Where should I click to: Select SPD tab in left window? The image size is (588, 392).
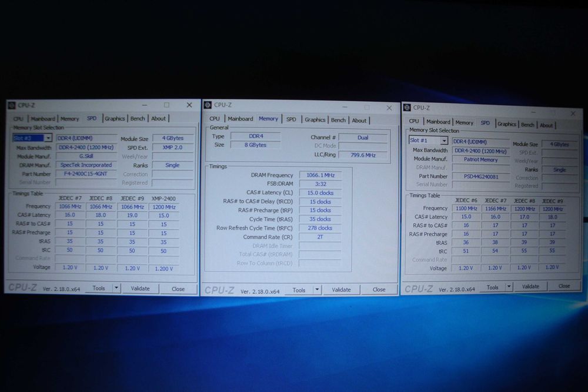pos(92,118)
